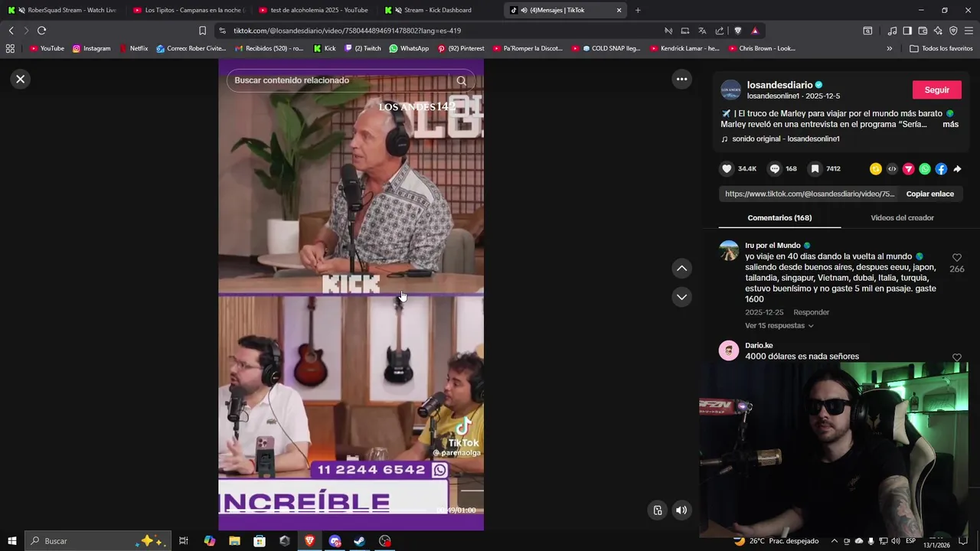Open Windows Start menu
This screenshot has height=551, width=980.
click(x=11, y=541)
